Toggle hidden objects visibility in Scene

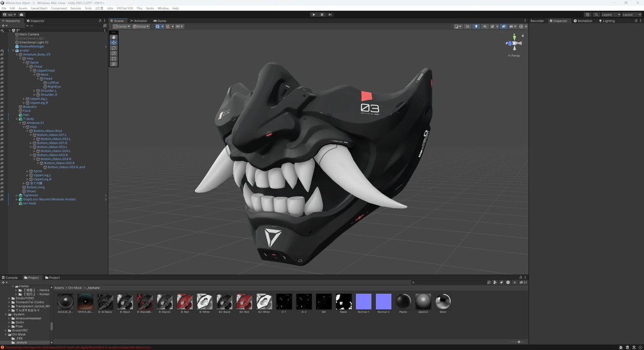pyautogui.click(x=503, y=26)
